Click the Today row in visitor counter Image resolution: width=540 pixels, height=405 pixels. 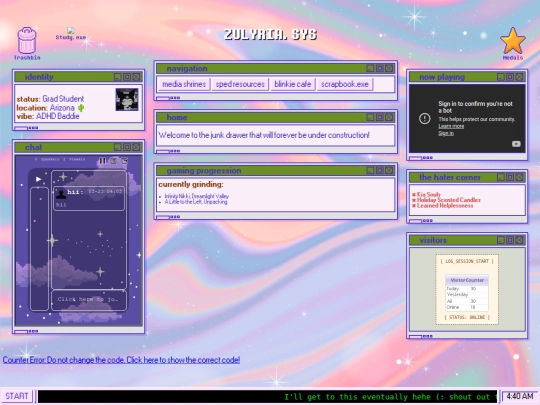[x=467, y=289]
